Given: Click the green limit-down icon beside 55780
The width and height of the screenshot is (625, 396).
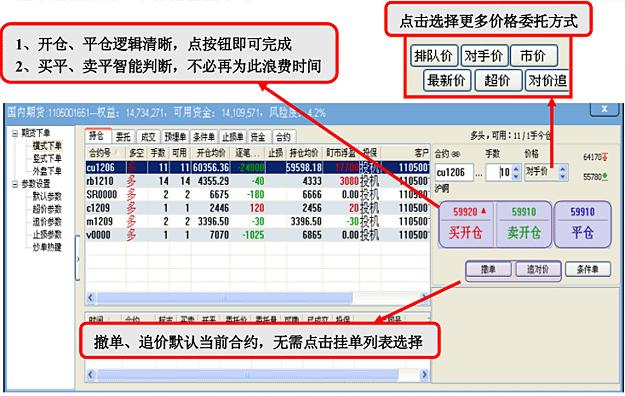Looking at the screenshot, I should tap(605, 177).
